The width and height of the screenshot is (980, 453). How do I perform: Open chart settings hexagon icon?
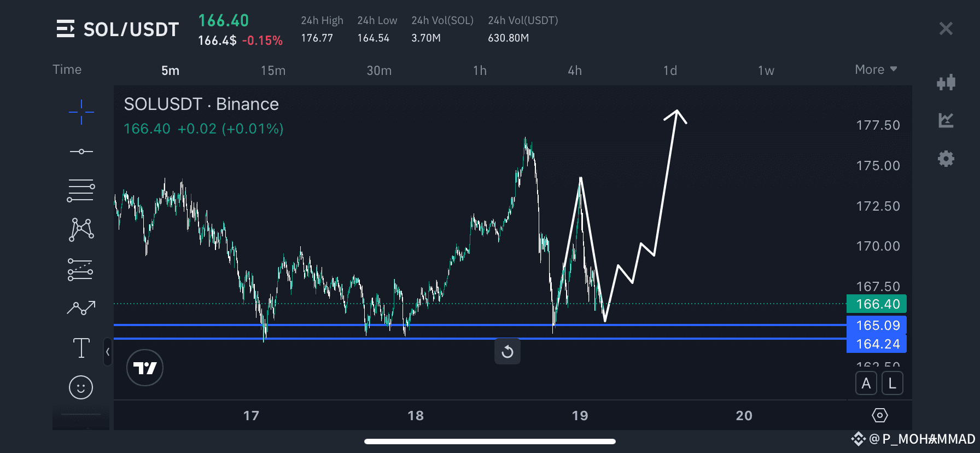tap(879, 415)
